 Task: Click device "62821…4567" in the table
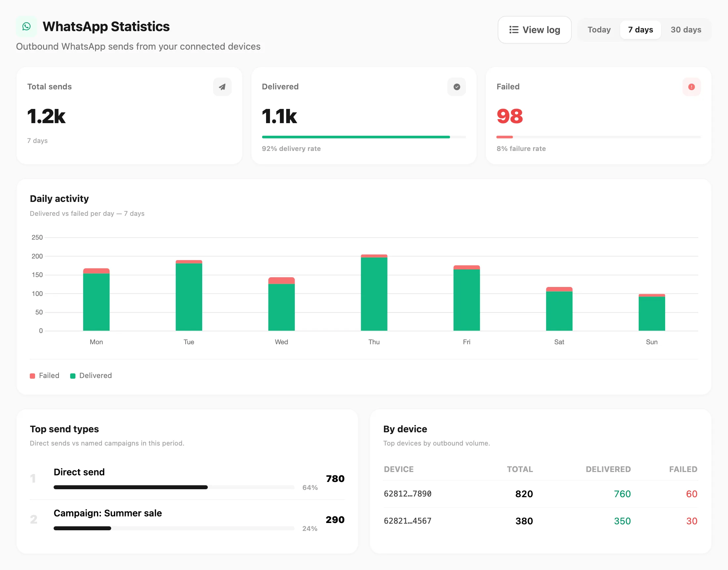(408, 521)
